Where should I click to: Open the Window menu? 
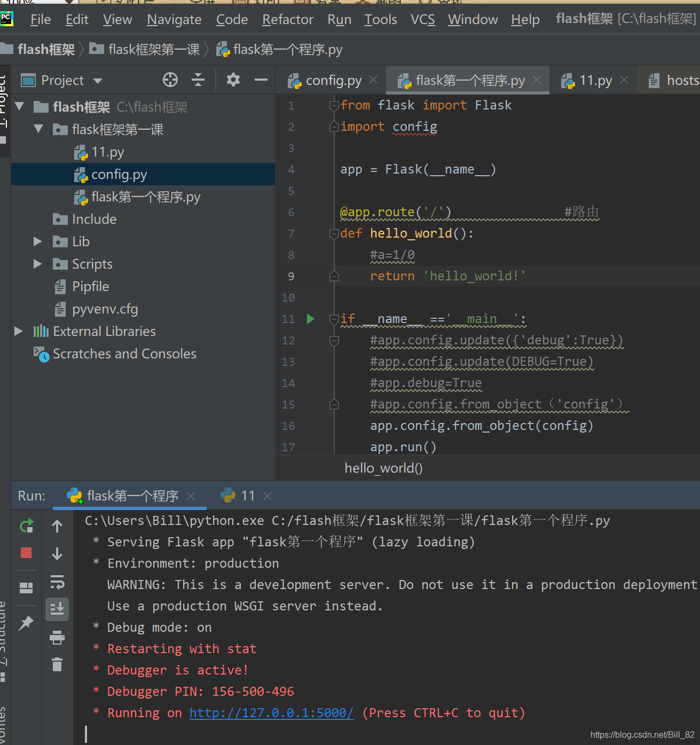[473, 20]
